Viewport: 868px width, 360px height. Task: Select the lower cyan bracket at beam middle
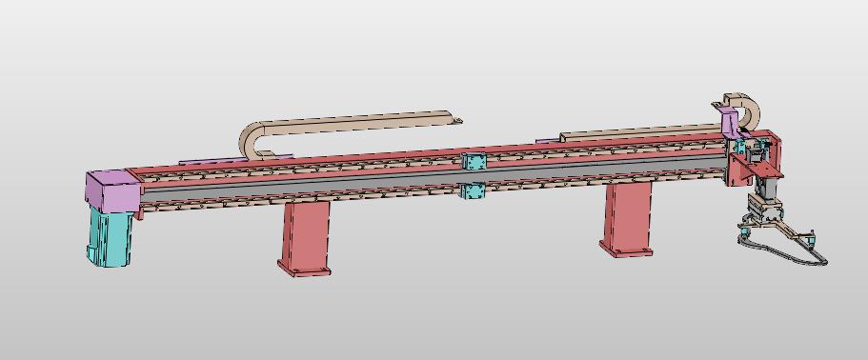click(474, 191)
